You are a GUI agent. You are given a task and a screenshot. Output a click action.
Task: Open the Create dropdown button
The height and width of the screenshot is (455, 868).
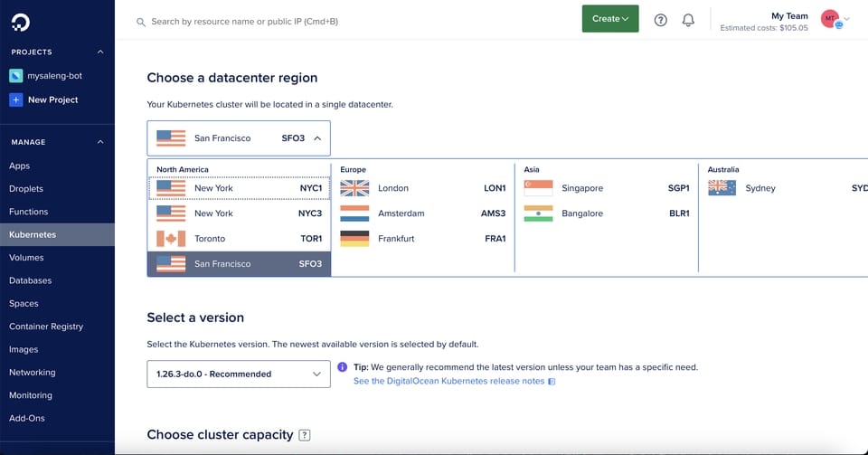610,19
